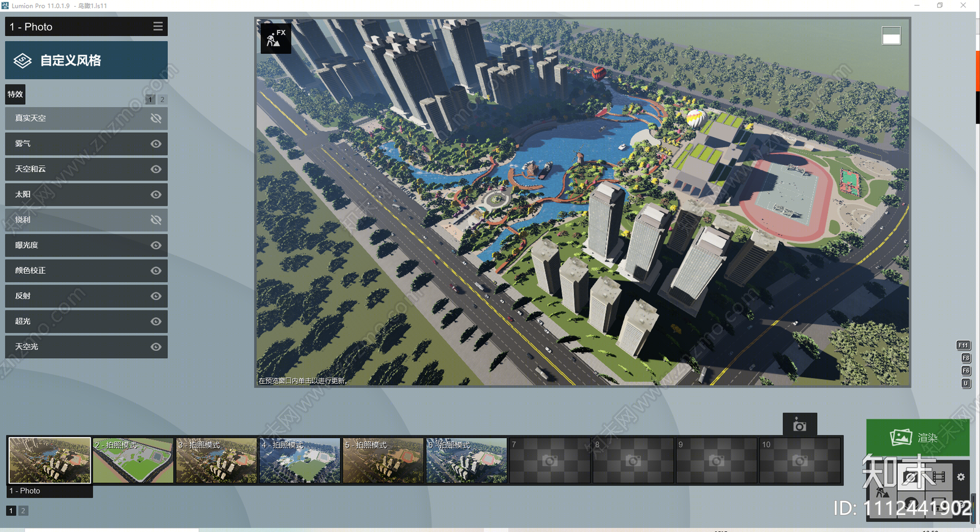Image resolution: width=980 pixels, height=532 pixels.
Task: Click empty photo slot 9
Action: coord(716,460)
